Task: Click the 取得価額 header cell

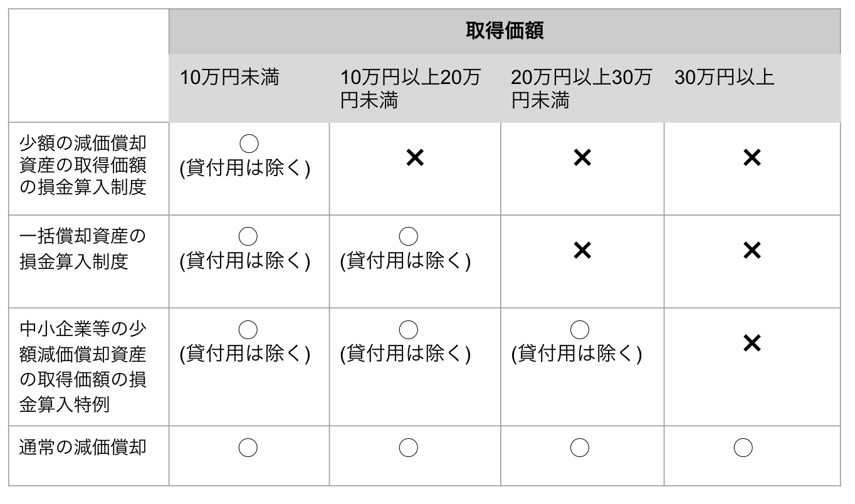Action: click(x=504, y=31)
